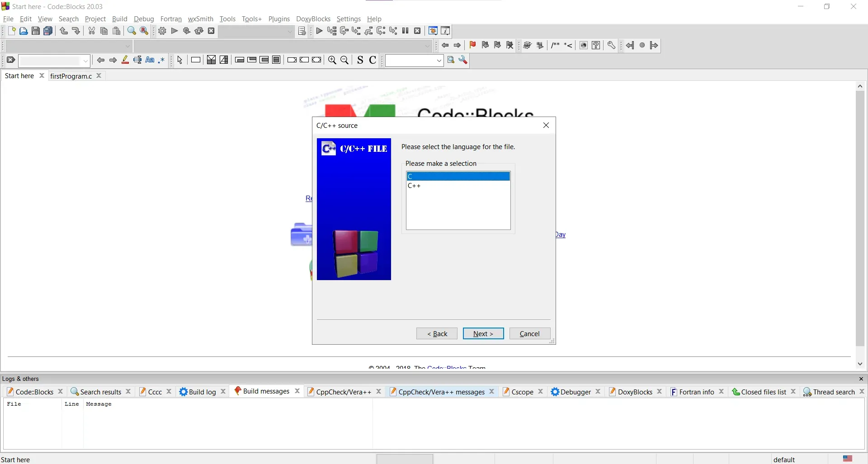Viewport: 868px width, 464px height.
Task: Click the Break debugger pause icon
Action: (x=406, y=31)
